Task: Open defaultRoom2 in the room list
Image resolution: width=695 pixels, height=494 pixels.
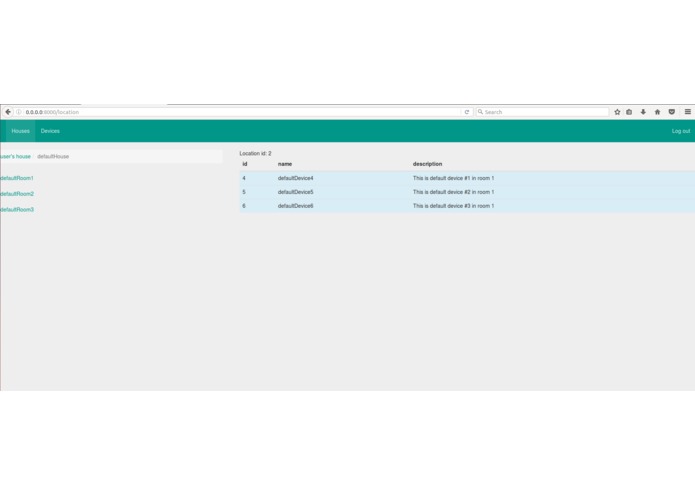Action: [17, 194]
